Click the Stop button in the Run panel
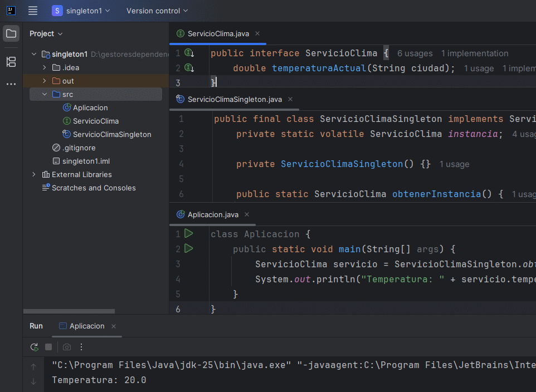Image resolution: width=536 pixels, height=392 pixels. click(x=48, y=347)
